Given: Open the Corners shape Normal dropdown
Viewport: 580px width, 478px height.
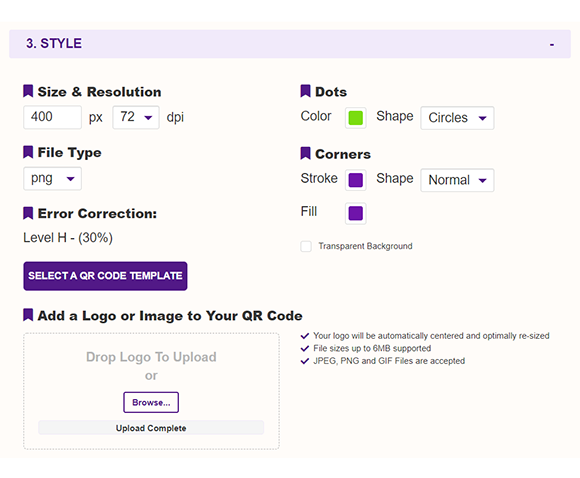Looking at the screenshot, I should [457, 180].
